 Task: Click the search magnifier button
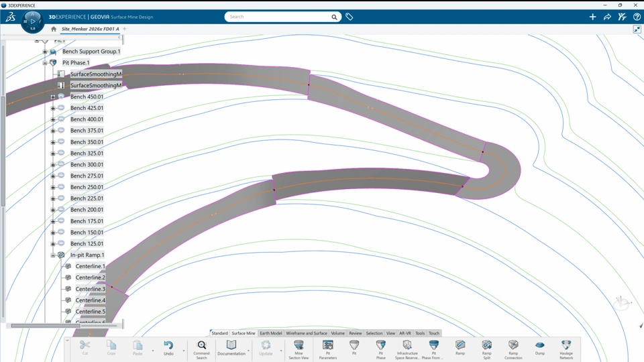point(334,17)
